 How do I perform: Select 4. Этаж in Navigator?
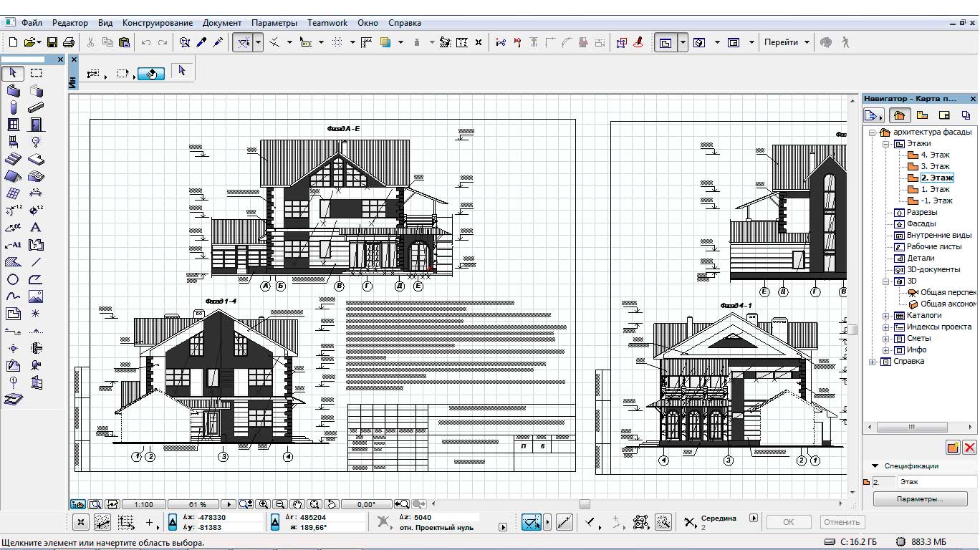[935, 155]
